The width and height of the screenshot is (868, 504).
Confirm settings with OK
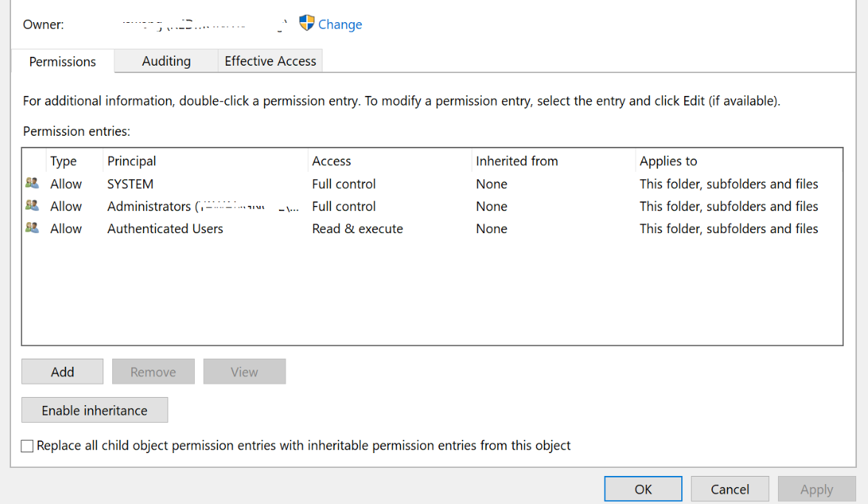click(x=643, y=489)
